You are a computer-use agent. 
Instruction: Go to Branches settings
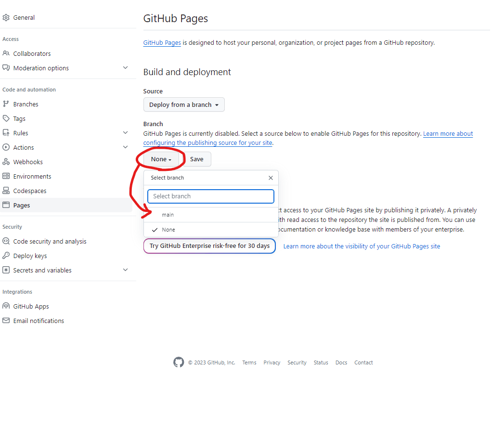(26, 104)
